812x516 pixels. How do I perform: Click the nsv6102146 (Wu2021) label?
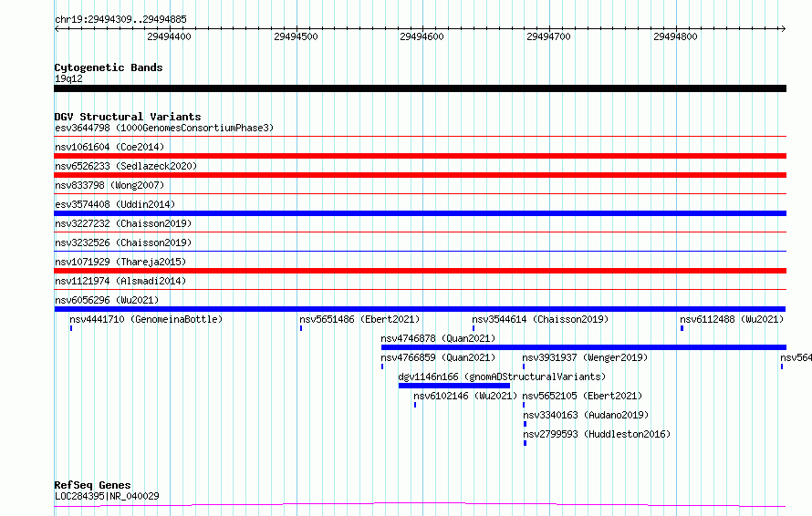pyautogui.click(x=465, y=396)
